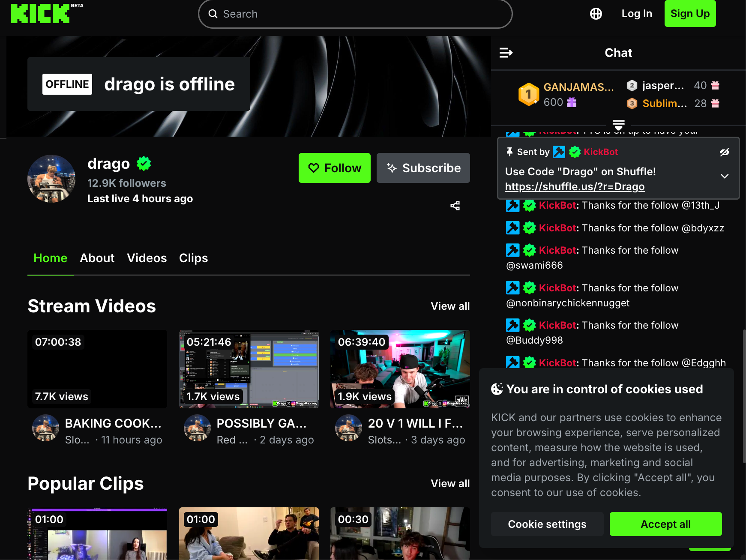Collapse the gift leaderboard handle
The width and height of the screenshot is (746, 560).
coord(618,125)
